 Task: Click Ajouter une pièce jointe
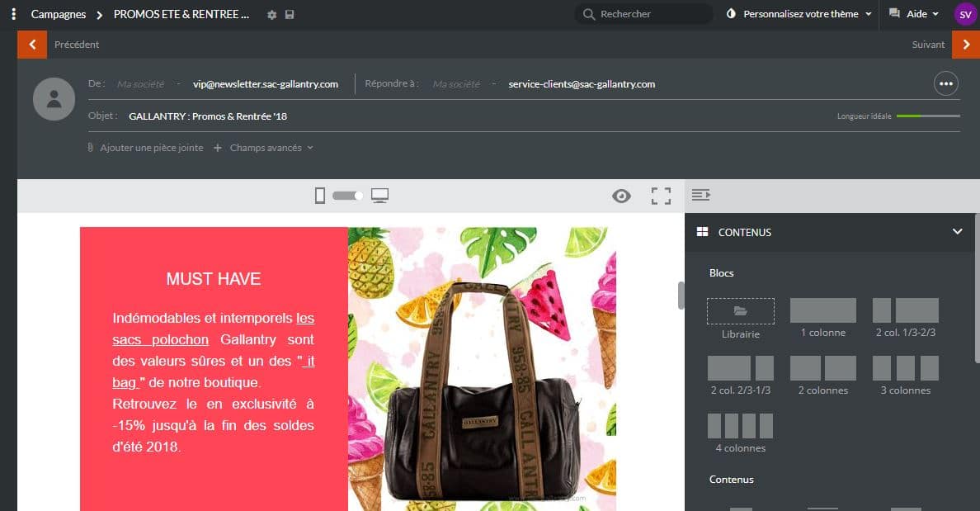152,149
